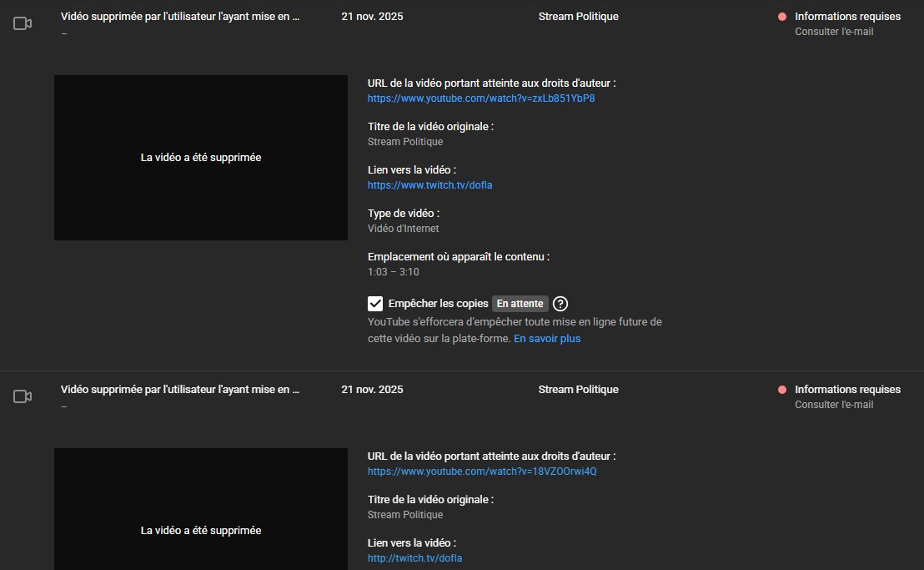Uncheck the Empêcher les copies checkbox
Image resolution: width=924 pixels, height=570 pixels.
point(375,304)
